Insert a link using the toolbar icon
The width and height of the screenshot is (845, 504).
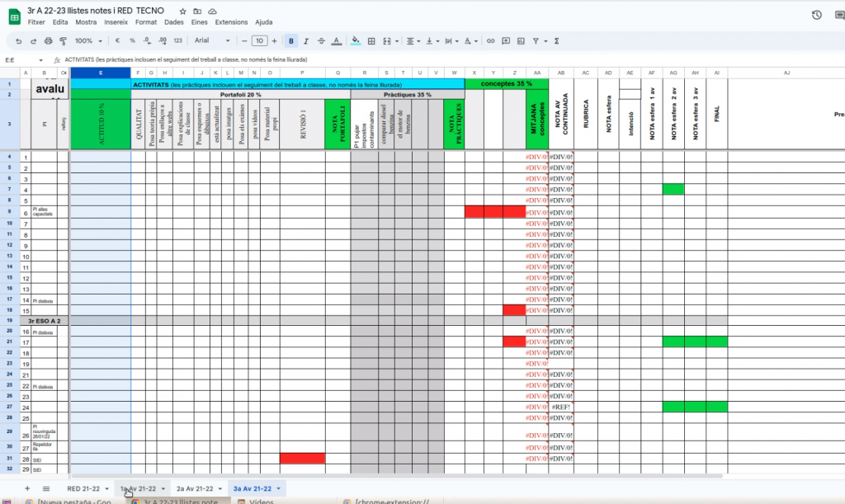[x=491, y=40]
